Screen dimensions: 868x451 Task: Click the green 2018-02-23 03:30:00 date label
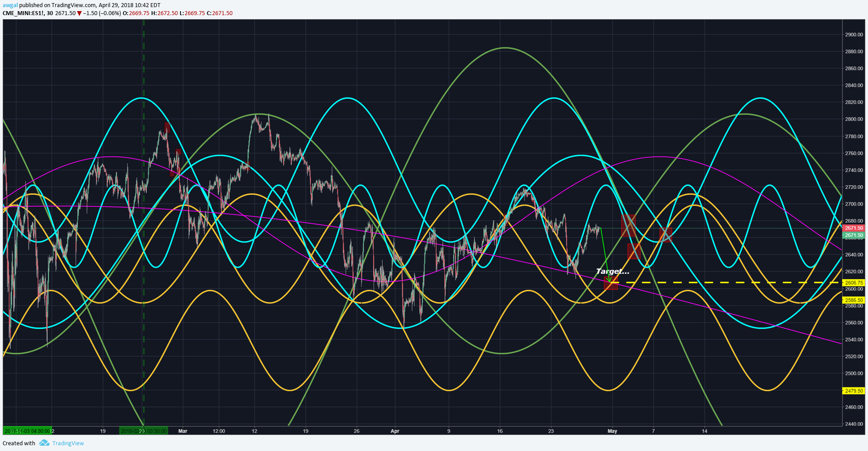[x=144, y=431]
